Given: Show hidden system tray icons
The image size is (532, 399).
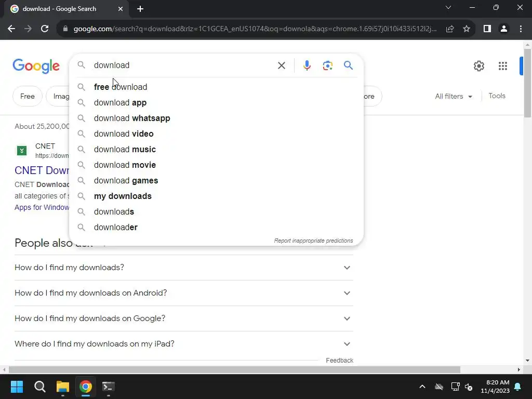Looking at the screenshot, I should (x=422, y=387).
